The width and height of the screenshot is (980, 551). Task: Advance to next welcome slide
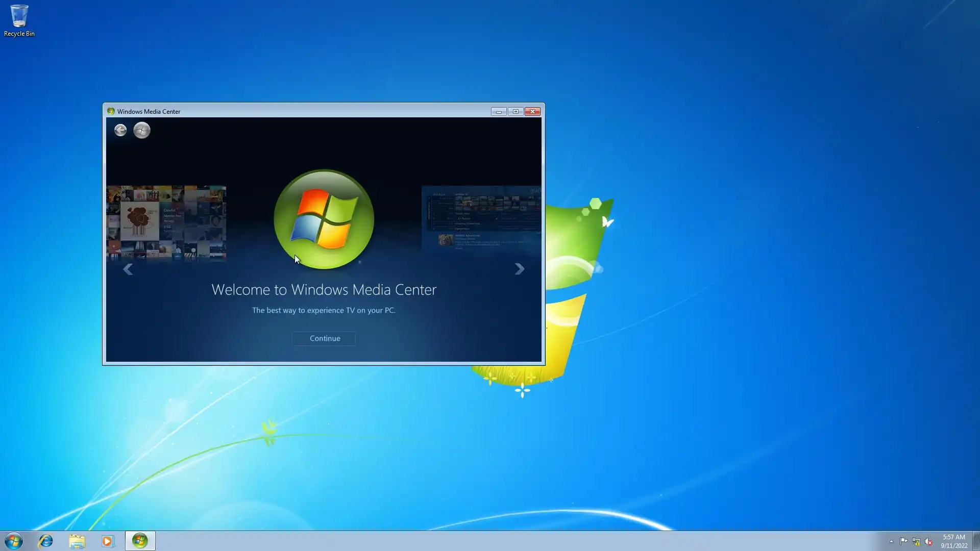(x=519, y=269)
